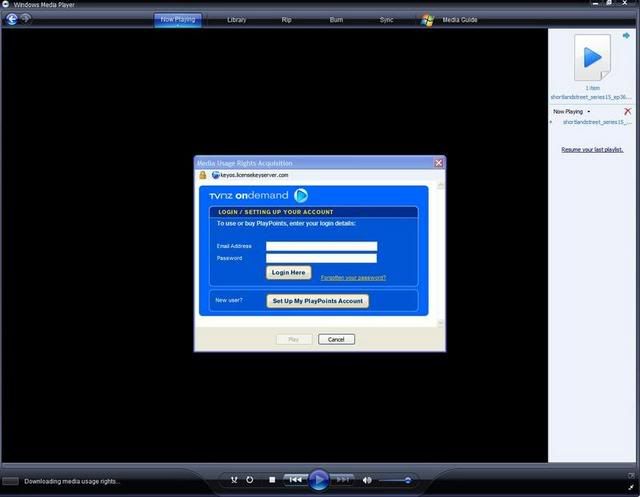
Task: Click the Previous track button
Action: [x=295, y=479]
